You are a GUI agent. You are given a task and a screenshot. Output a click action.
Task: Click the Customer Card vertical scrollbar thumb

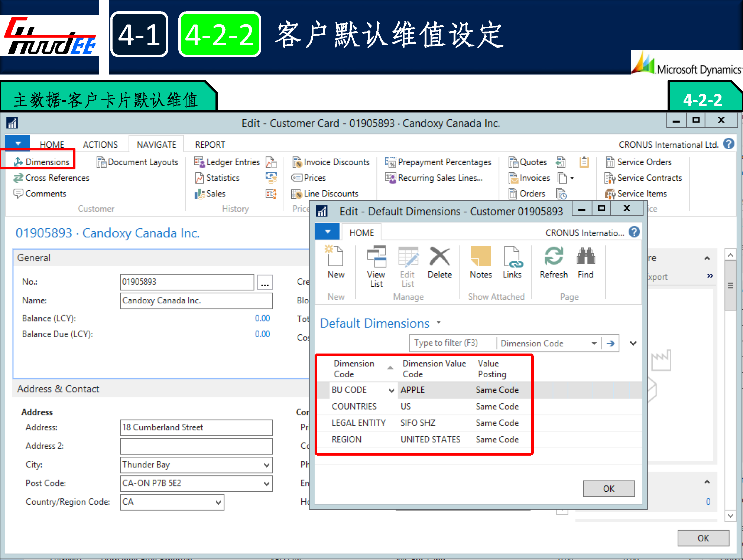coord(730,285)
